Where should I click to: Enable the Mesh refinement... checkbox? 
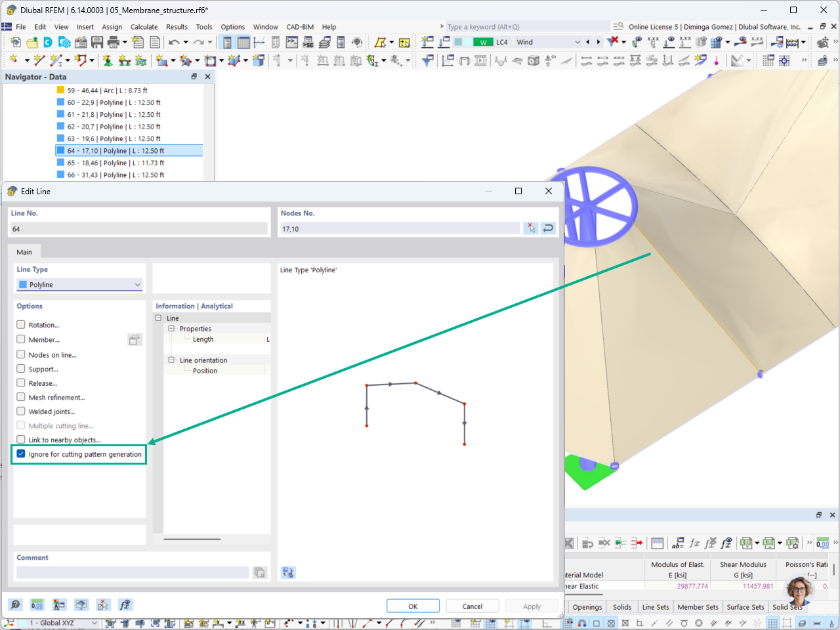click(21, 397)
